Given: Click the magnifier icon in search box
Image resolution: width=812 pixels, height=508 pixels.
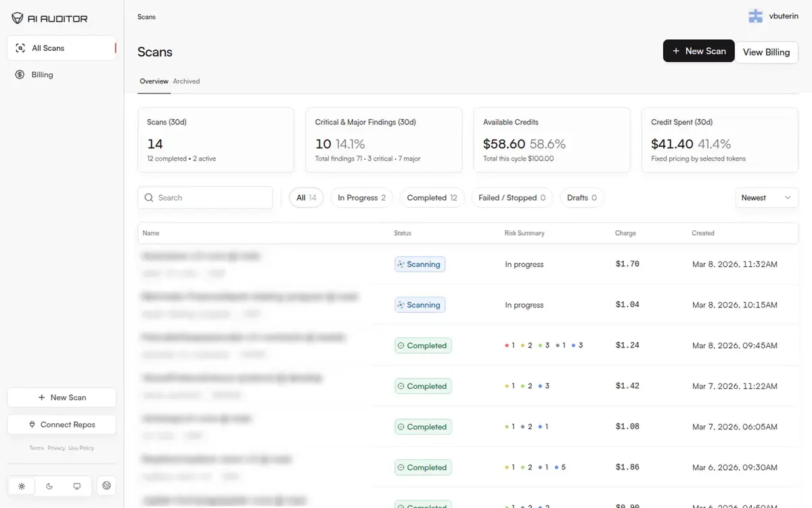Looking at the screenshot, I should (149, 198).
